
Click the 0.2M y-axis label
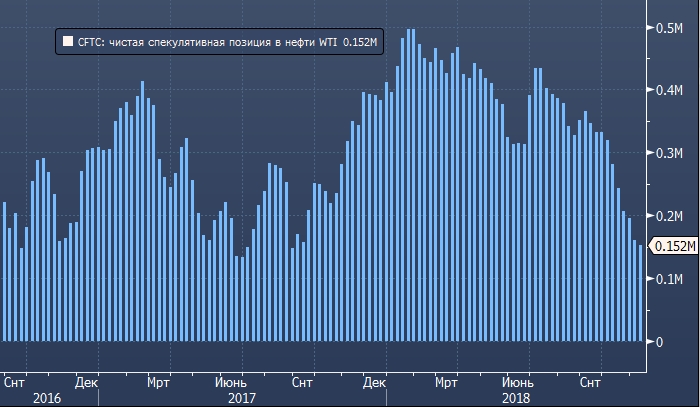pyautogui.click(x=671, y=216)
